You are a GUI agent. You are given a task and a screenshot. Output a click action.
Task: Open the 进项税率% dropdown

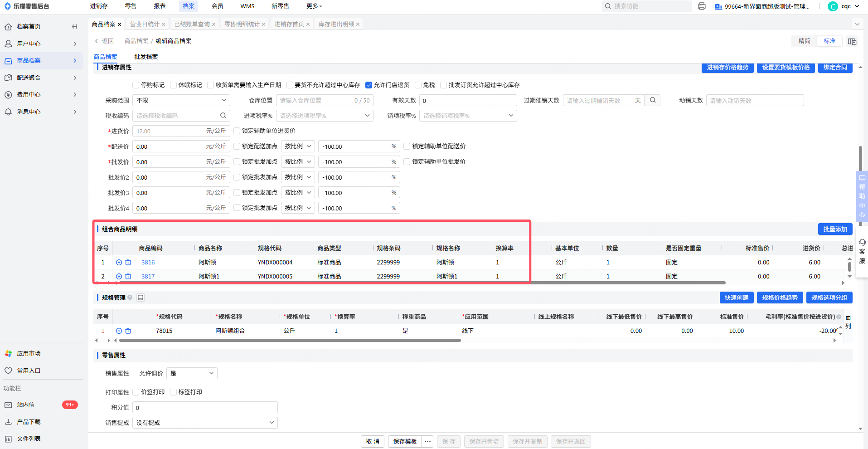325,116
